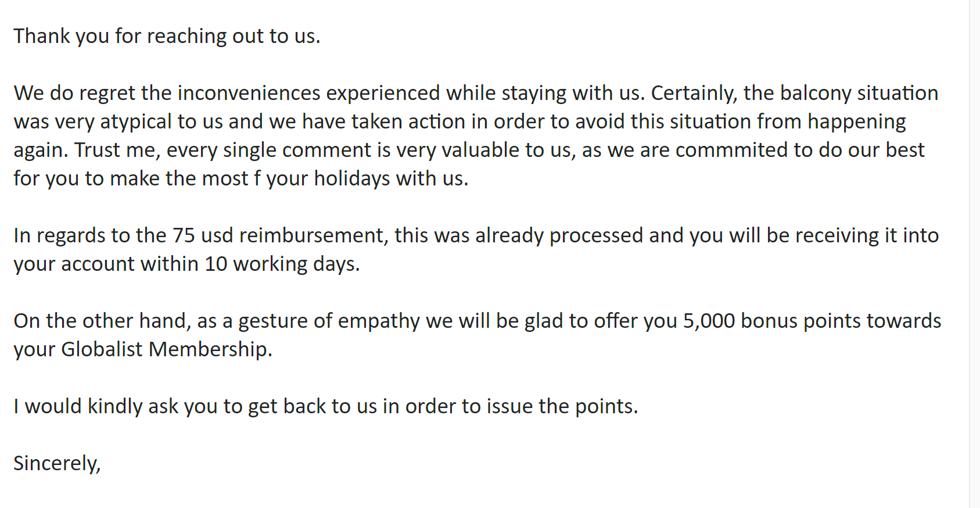This screenshot has width=980, height=508.
Task: Click the sentence starting "I would kindly ask"
Action: (325, 406)
